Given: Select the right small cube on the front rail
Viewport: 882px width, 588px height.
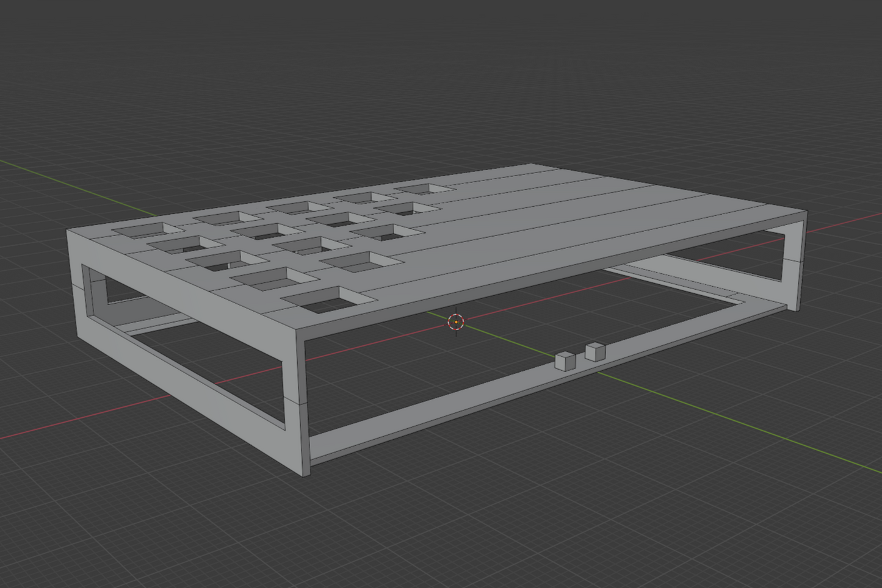Looking at the screenshot, I should click(595, 351).
